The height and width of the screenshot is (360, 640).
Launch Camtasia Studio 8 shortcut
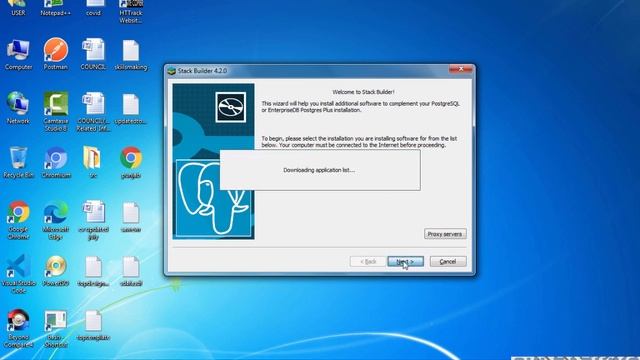(x=56, y=112)
